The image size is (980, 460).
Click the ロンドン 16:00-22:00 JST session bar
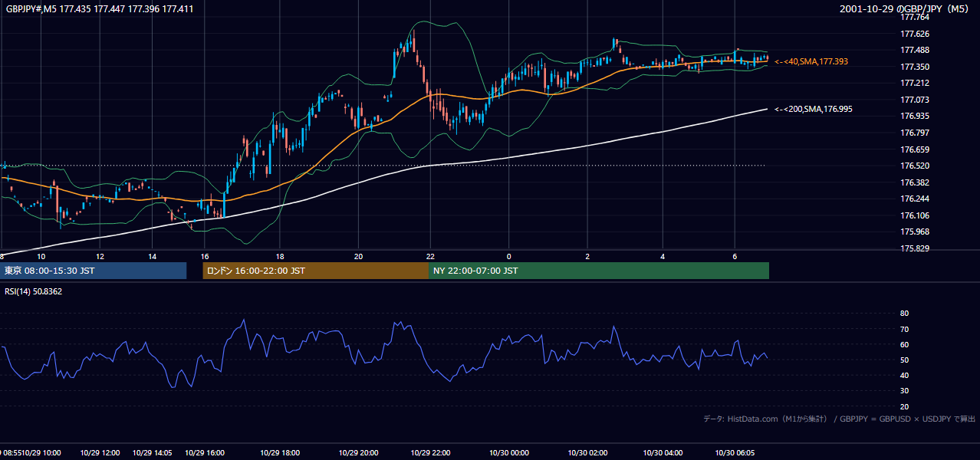click(315, 271)
